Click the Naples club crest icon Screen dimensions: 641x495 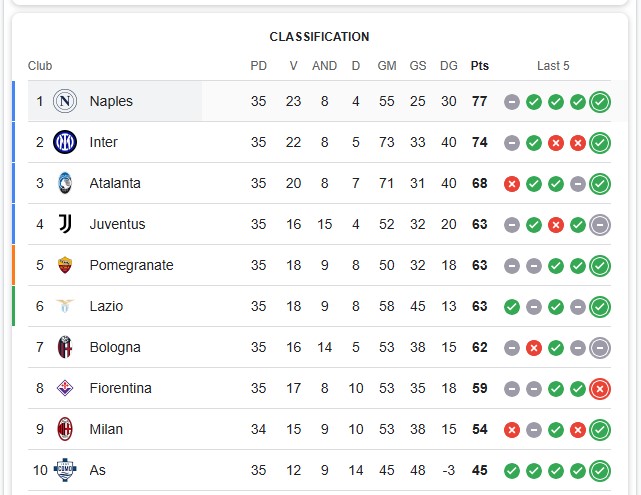point(65,101)
